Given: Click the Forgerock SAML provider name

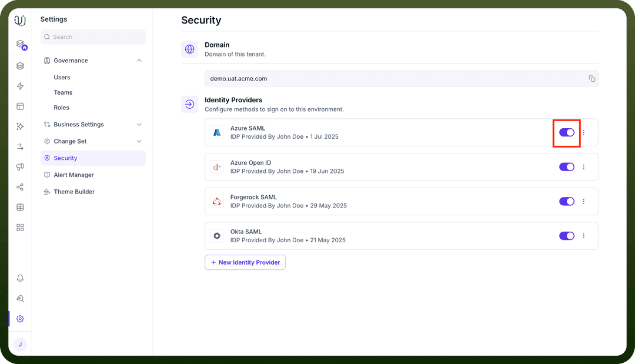Looking at the screenshot, I should tap(253, 197).
